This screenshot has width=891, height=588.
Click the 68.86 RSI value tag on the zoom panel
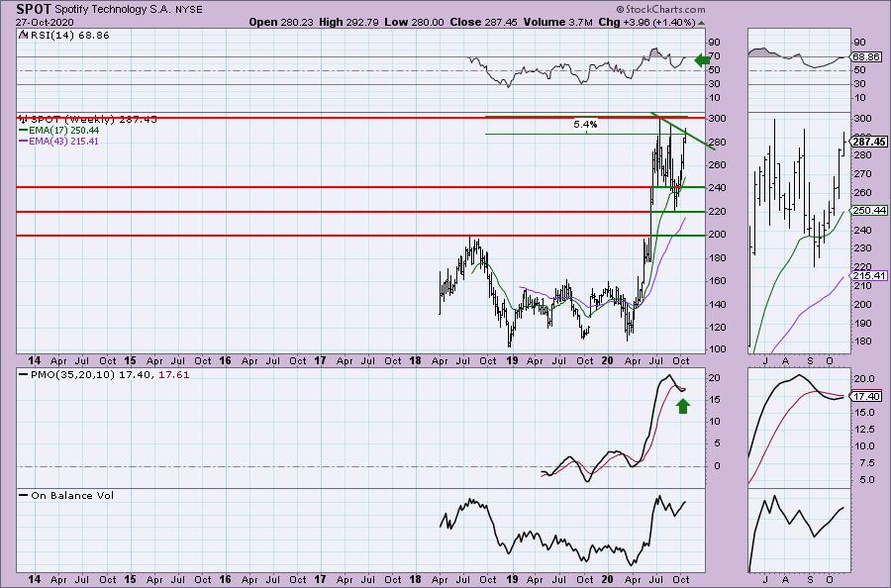[x=866, y=56]
